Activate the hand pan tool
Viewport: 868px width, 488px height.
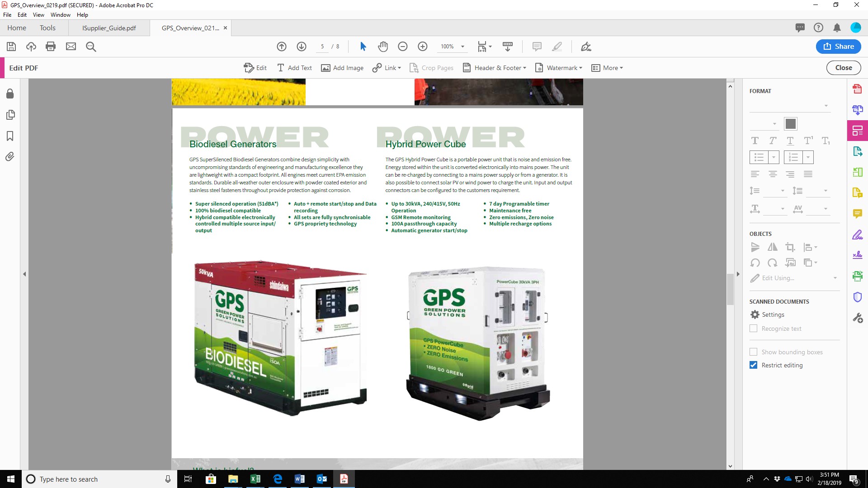tap(383, 47)
